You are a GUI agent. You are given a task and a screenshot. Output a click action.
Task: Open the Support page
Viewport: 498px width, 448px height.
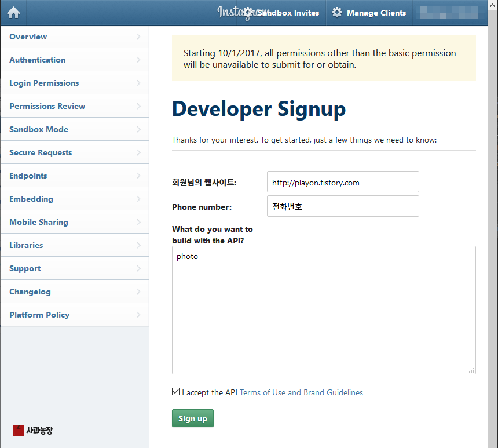point(75,269)
